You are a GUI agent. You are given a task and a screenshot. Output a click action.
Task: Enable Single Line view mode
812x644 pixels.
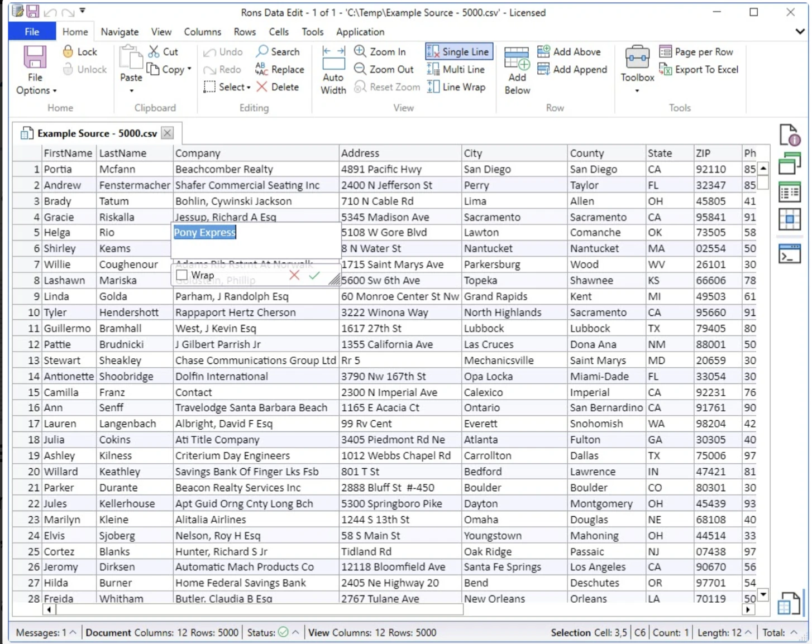tap(459, 51)
